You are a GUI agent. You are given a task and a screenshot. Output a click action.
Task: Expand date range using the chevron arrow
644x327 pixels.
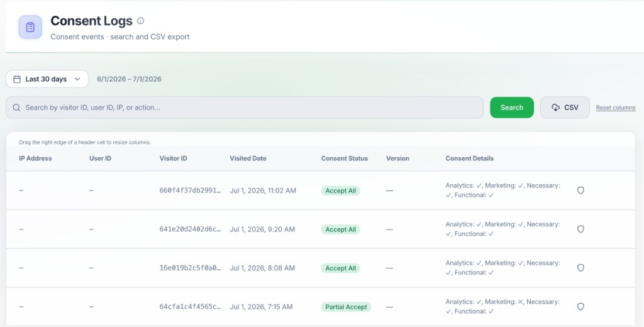tap(77, 79)
